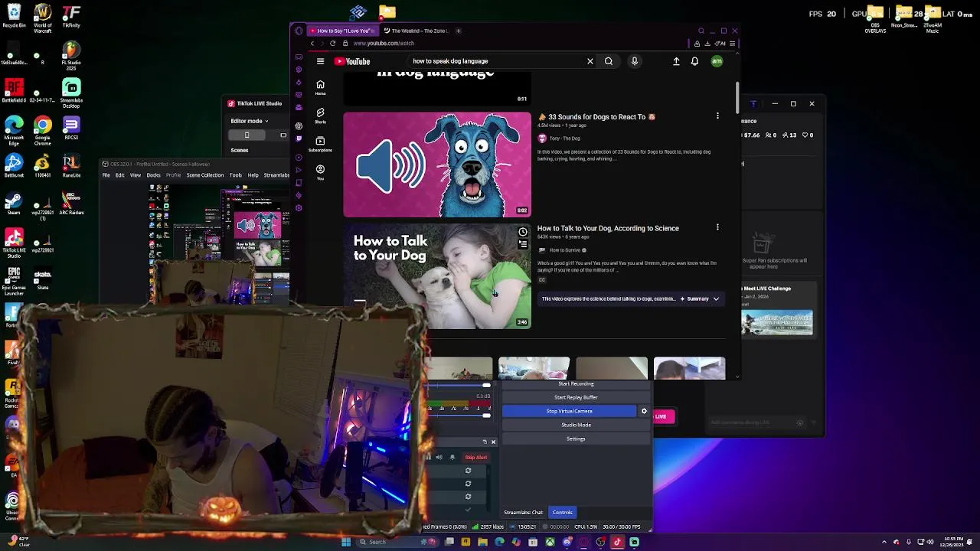Open YouTube notifications bell
980x551 pixels.
point(694,61)
